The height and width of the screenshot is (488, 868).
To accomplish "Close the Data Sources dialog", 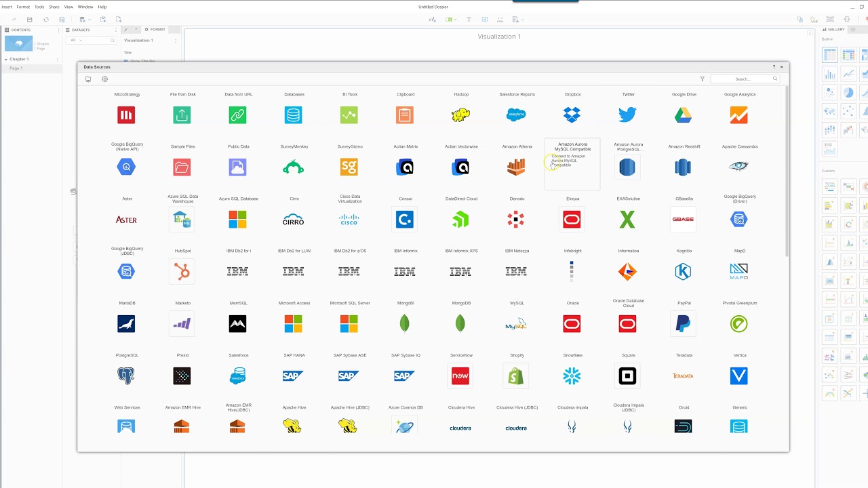I will (x=781, y=67).
